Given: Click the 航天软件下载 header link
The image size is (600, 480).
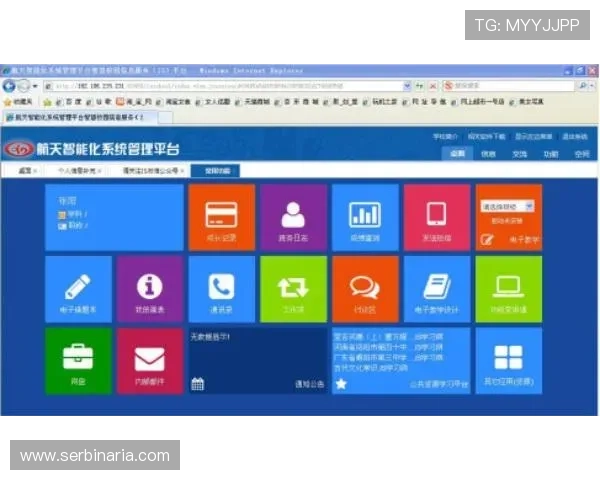Looking at the screenshot, I should (487, 136).
